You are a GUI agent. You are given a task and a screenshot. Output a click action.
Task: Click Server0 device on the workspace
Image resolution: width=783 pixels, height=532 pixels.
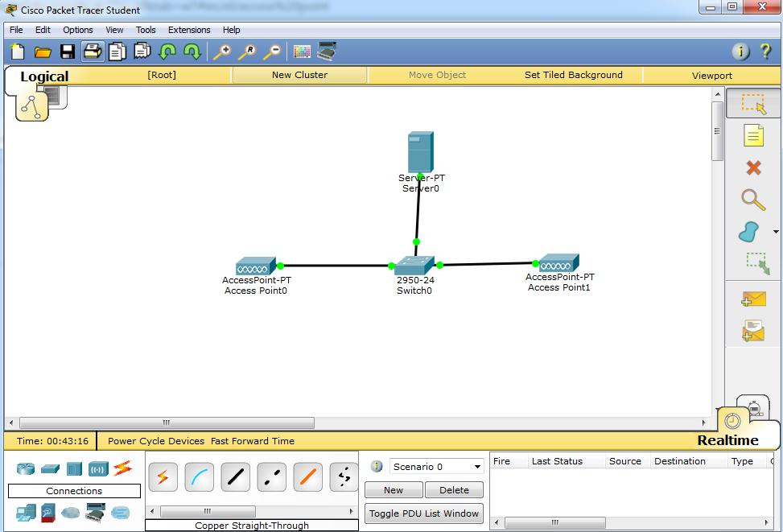tap(420, 152)
